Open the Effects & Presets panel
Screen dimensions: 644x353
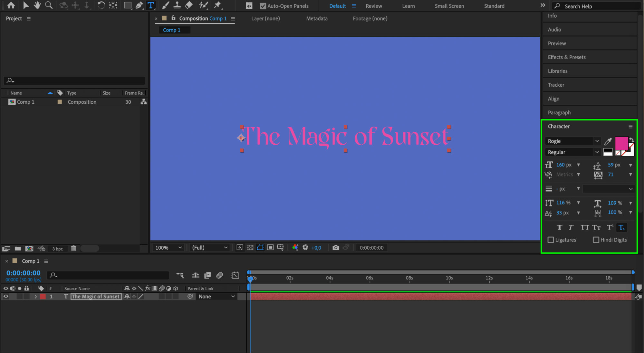pos(567,57)
